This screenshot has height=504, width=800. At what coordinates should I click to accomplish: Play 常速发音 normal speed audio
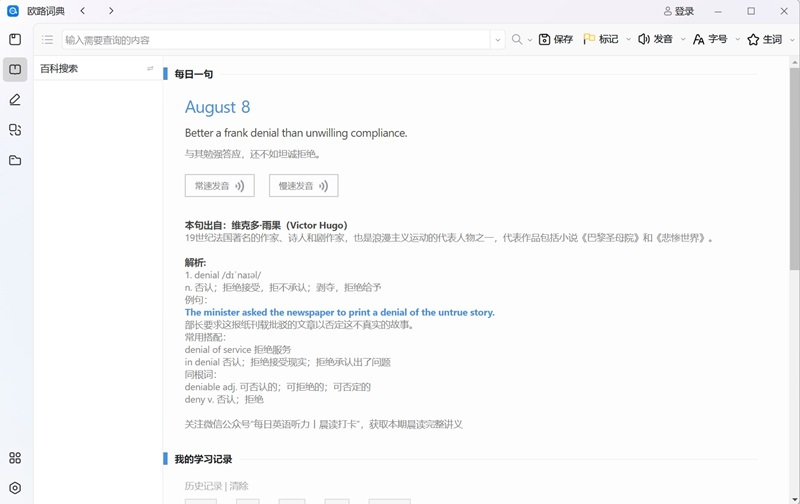(219, 186)
